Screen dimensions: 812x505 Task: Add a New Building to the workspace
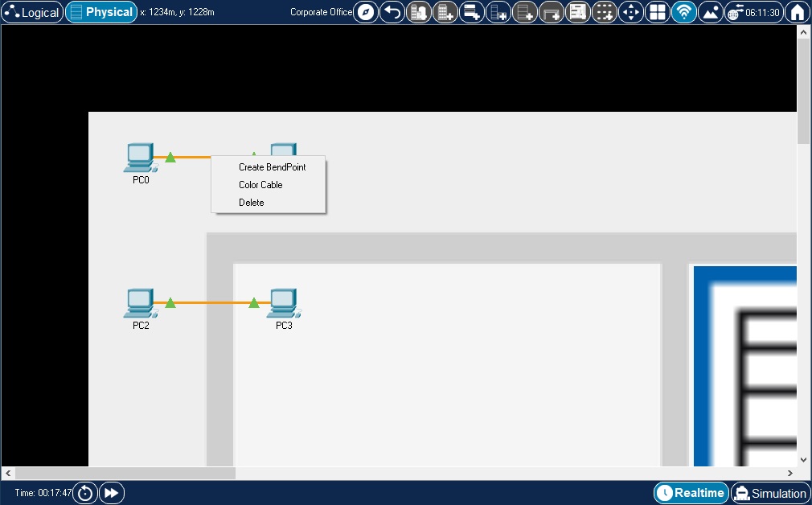click(x=445, y=12)
